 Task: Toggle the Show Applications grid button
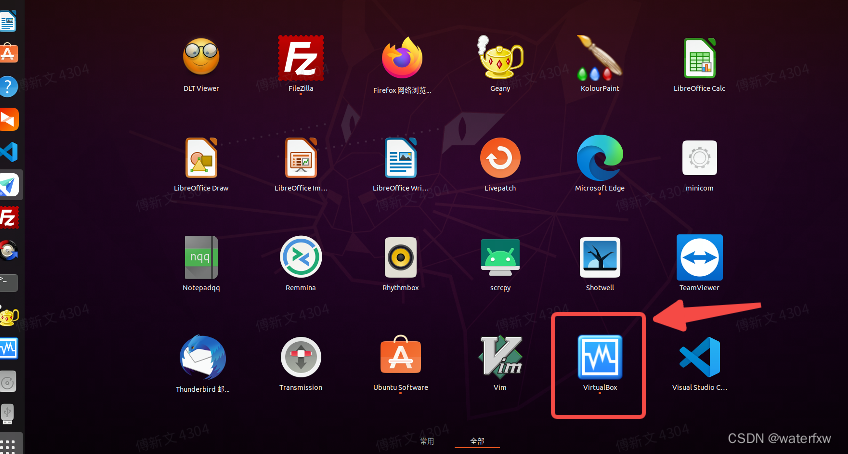[10, 445]
